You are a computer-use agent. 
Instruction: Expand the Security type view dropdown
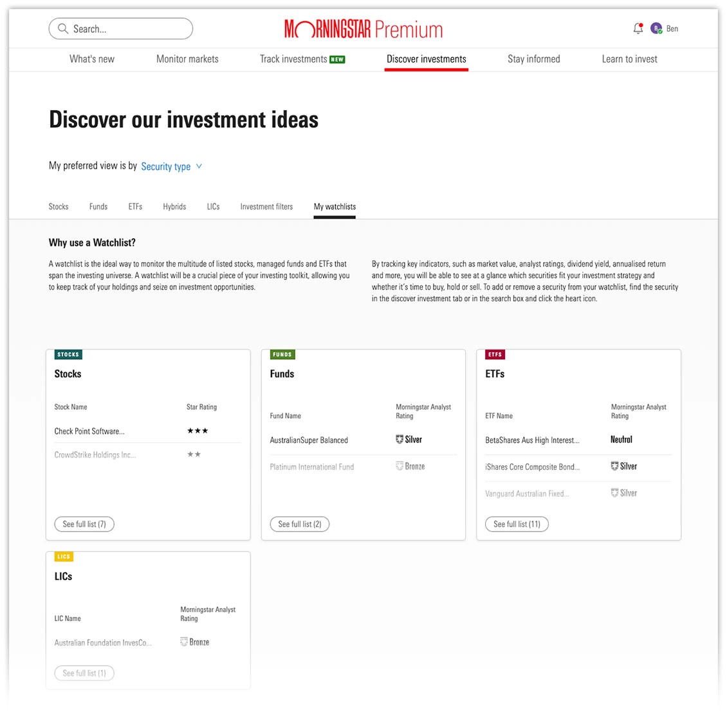[x=166, y=167]
